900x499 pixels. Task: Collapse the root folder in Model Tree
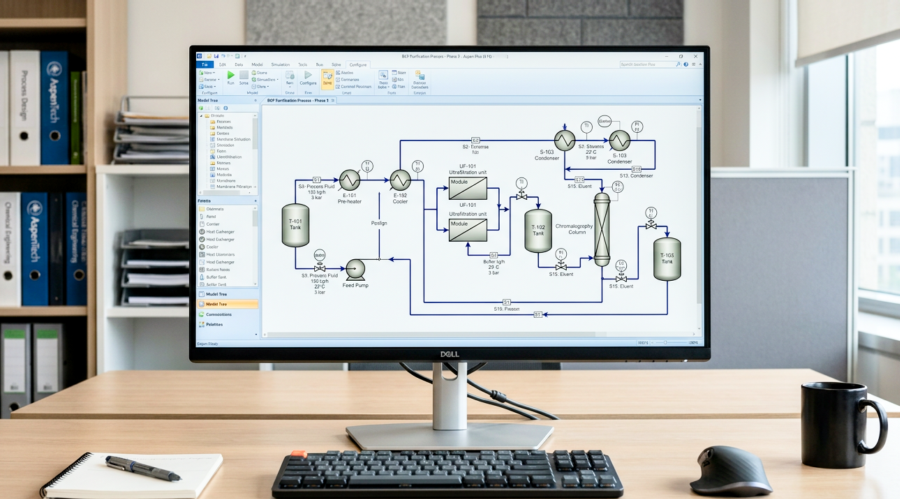(201, 115)
